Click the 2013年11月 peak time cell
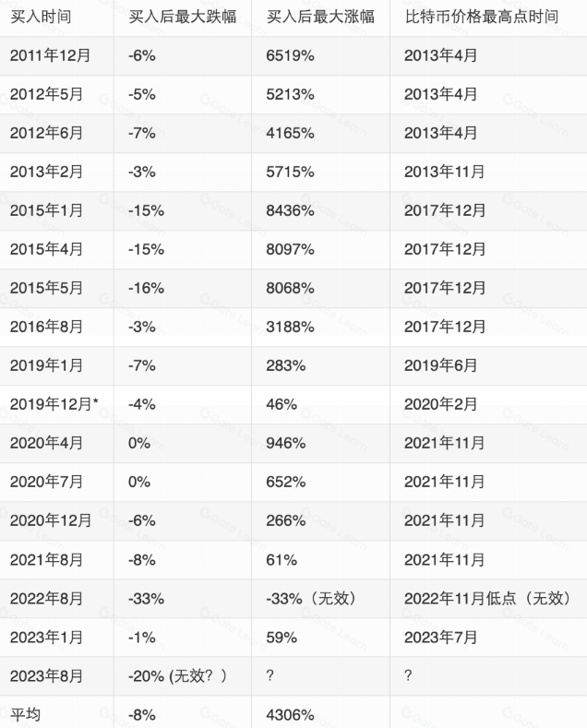This screenshot has width=587, height=728. (445, 172)
